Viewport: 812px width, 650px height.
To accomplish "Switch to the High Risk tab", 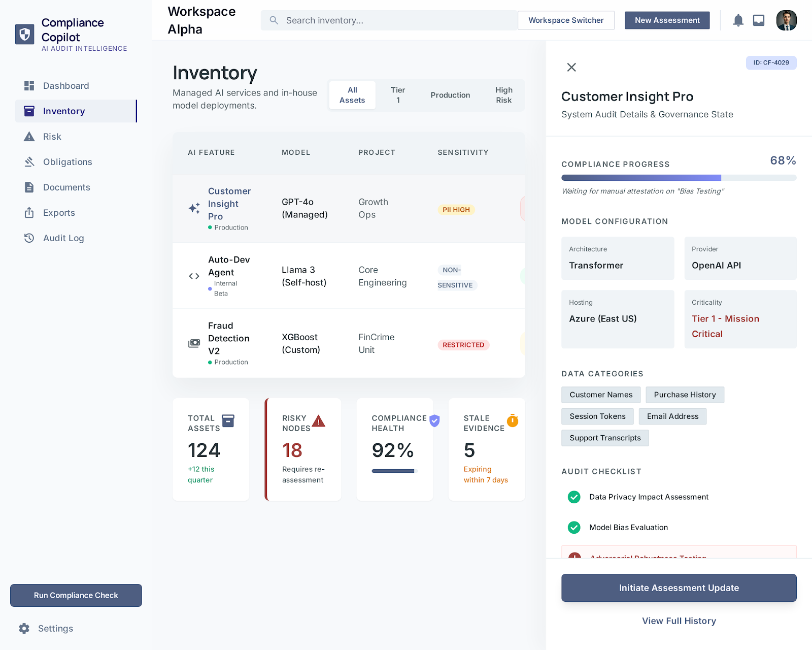I will point(503,95).
